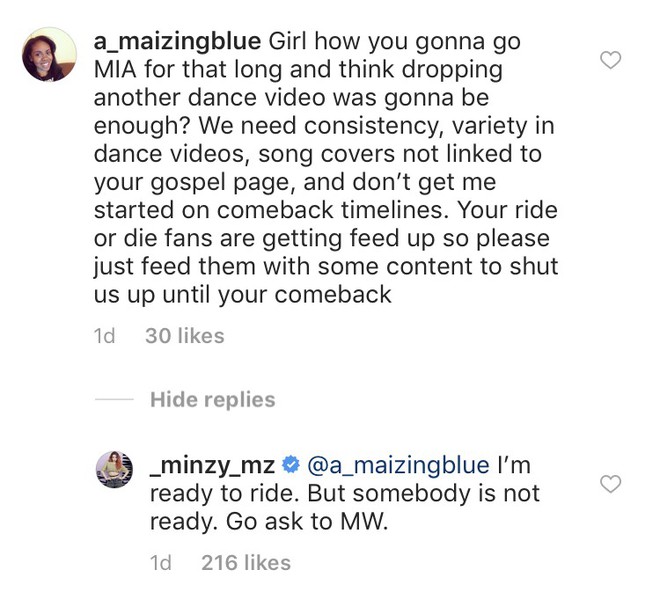
Task: Tap the heart on _minzy_mz's reply
Action: [610, 483]
